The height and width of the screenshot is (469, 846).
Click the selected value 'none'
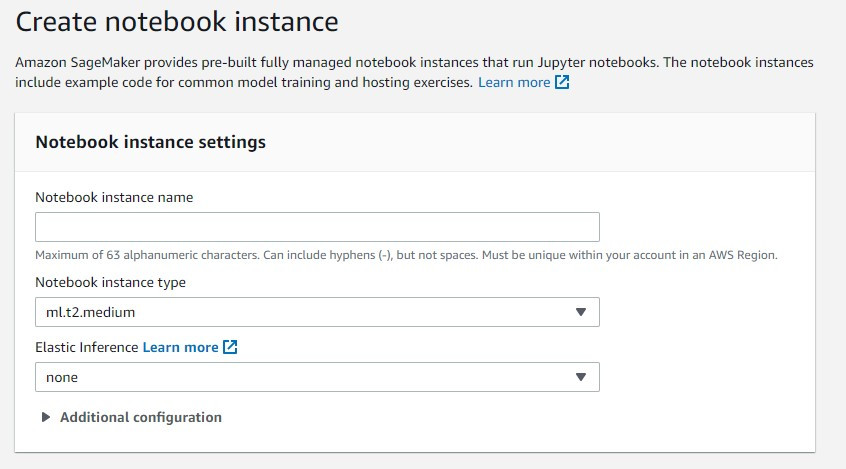click(x=62, y=377)
